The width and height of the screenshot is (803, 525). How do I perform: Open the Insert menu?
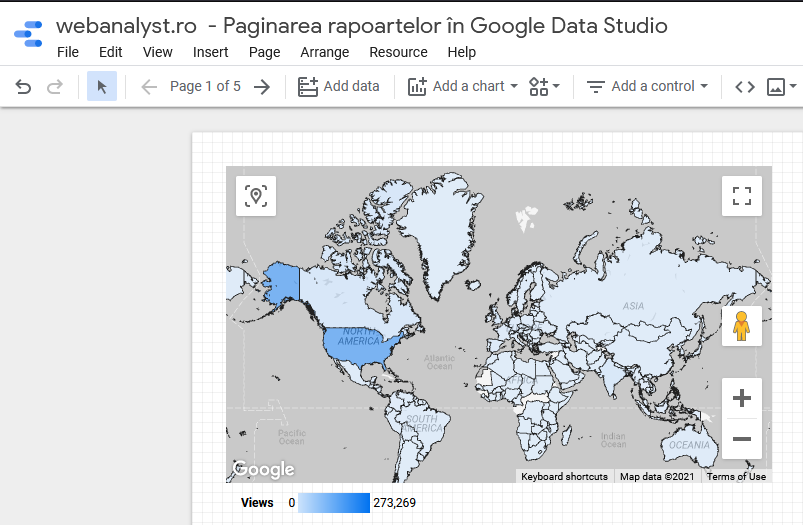pos(210,52)
